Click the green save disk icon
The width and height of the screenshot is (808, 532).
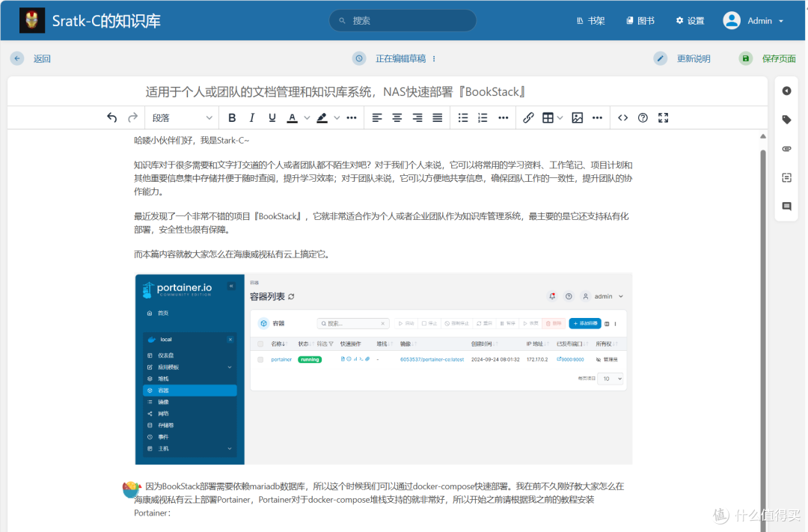point(746,58)
